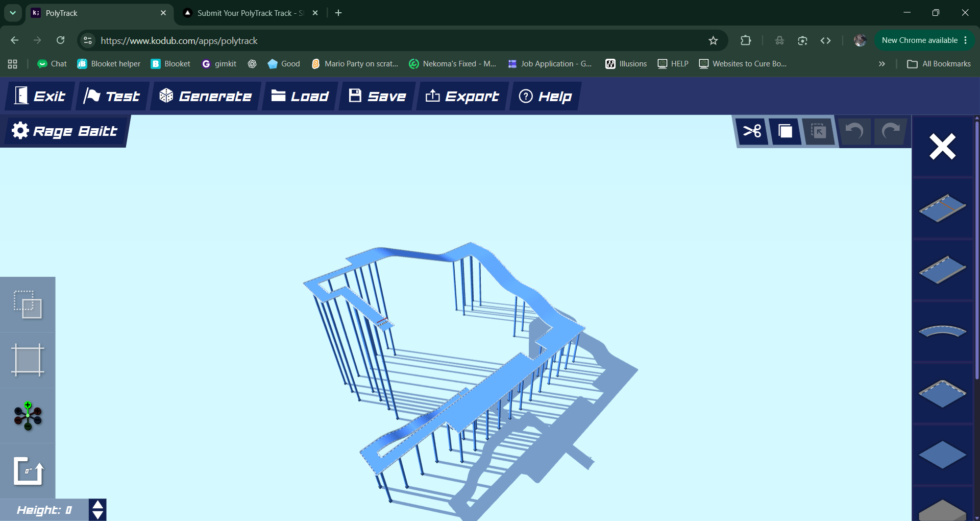The width and height of the screenshot is (980, 521).
Task: Open the Load track dialog
Action: click(x=300, y=96)
